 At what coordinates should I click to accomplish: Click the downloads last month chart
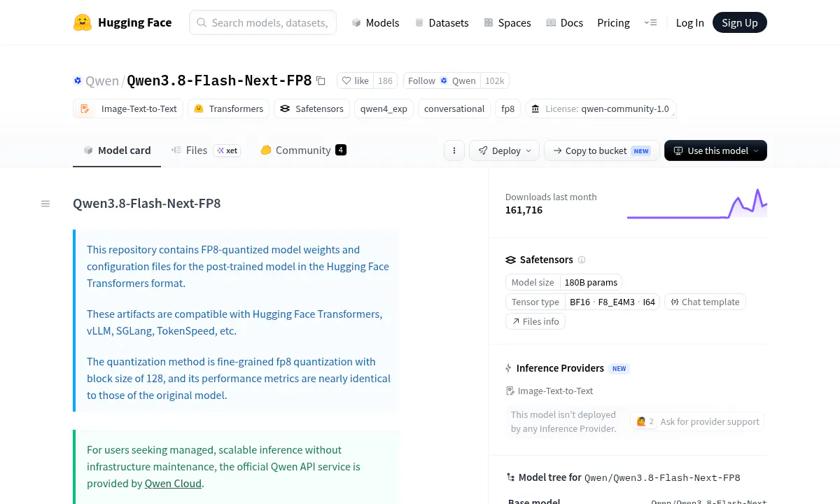697,203
